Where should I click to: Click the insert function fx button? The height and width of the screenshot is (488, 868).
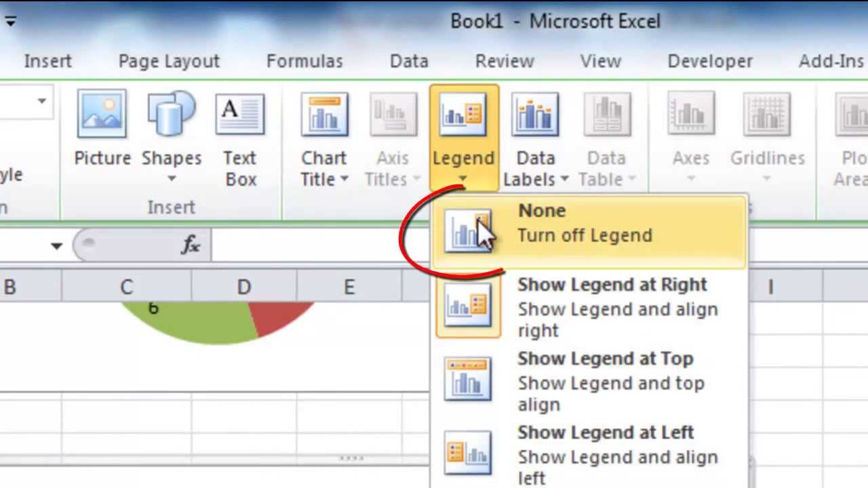tap(191, 245)
